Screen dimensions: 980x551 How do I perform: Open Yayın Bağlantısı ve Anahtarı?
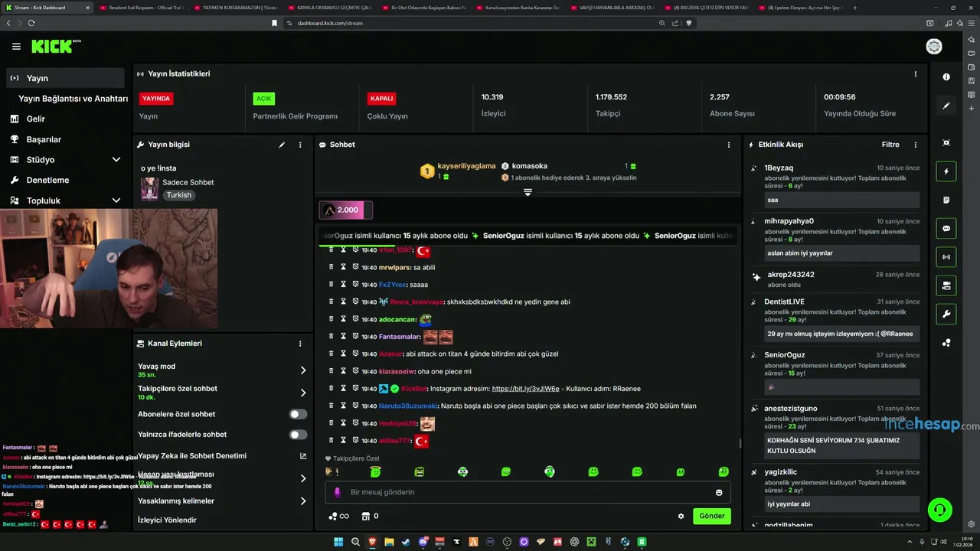coord(73,99)
